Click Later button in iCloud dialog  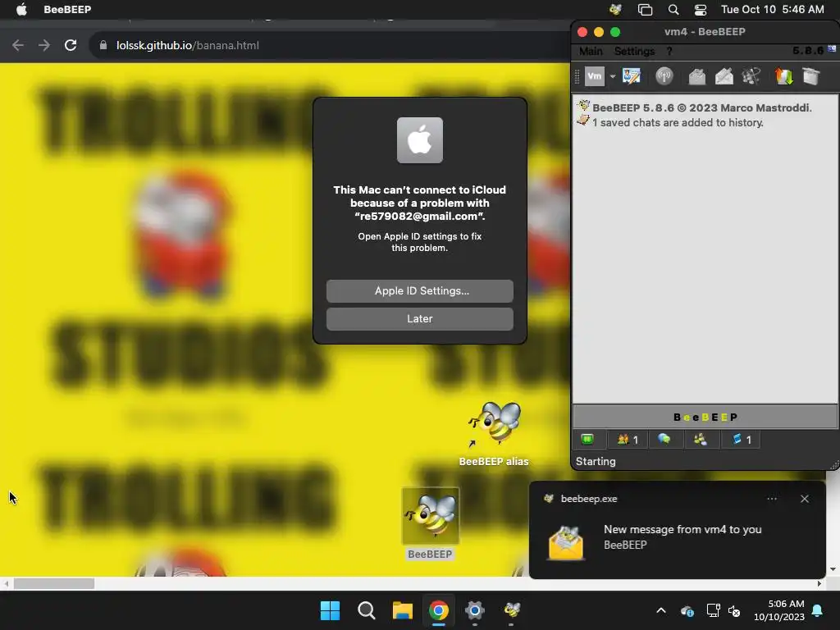(419, 319)
